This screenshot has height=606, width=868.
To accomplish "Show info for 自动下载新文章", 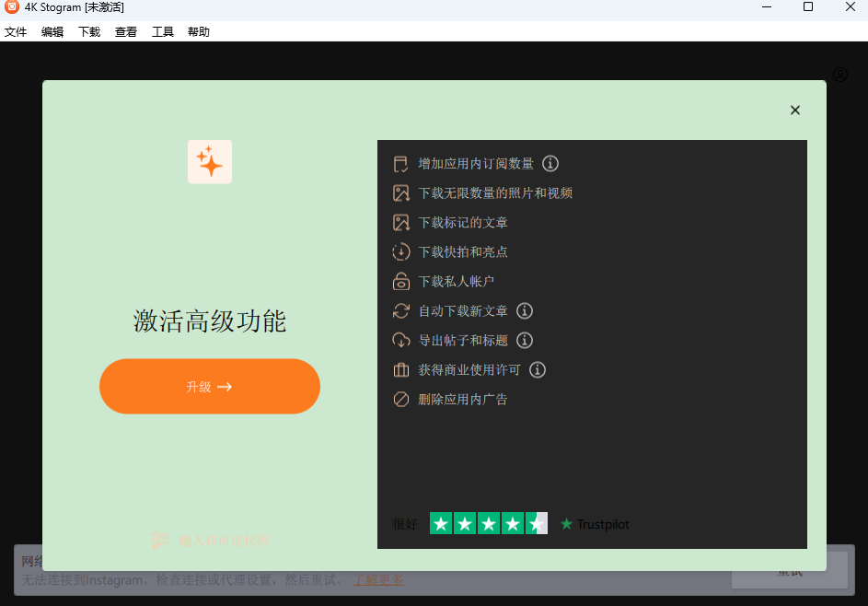I will (525, 310).
